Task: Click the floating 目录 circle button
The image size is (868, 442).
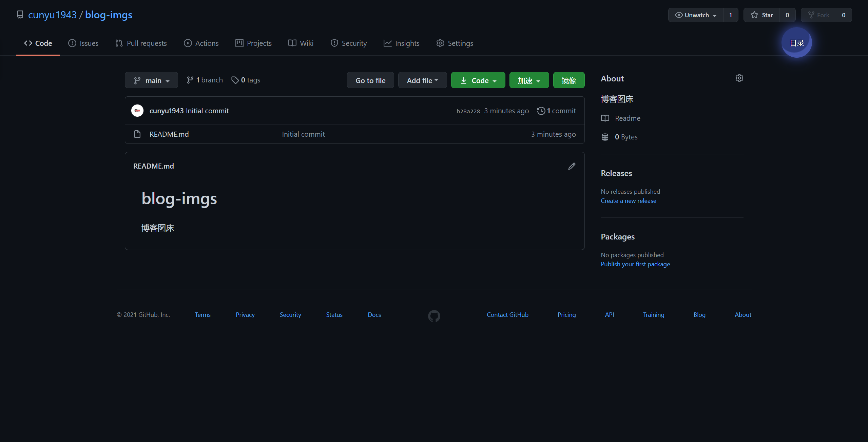Action: tap(796, 43)
